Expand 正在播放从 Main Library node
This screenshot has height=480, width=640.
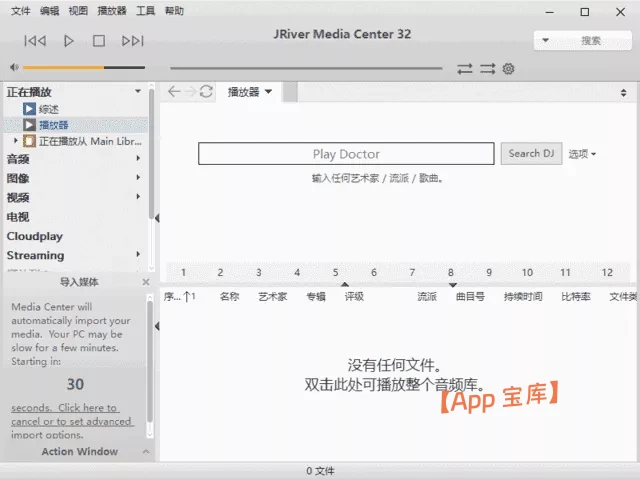coord(16,140)
